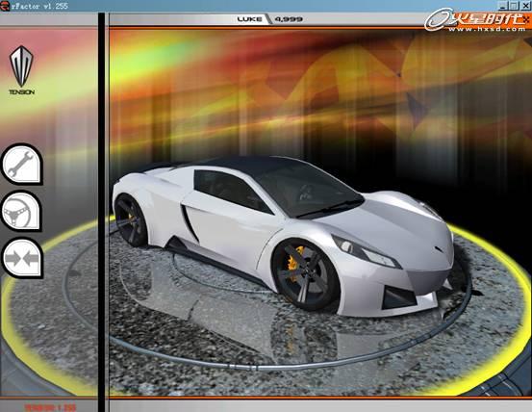This screenshot has width=532, height=412.
Task: Maximize the rFactor window
Action: (x=514, y=6)
